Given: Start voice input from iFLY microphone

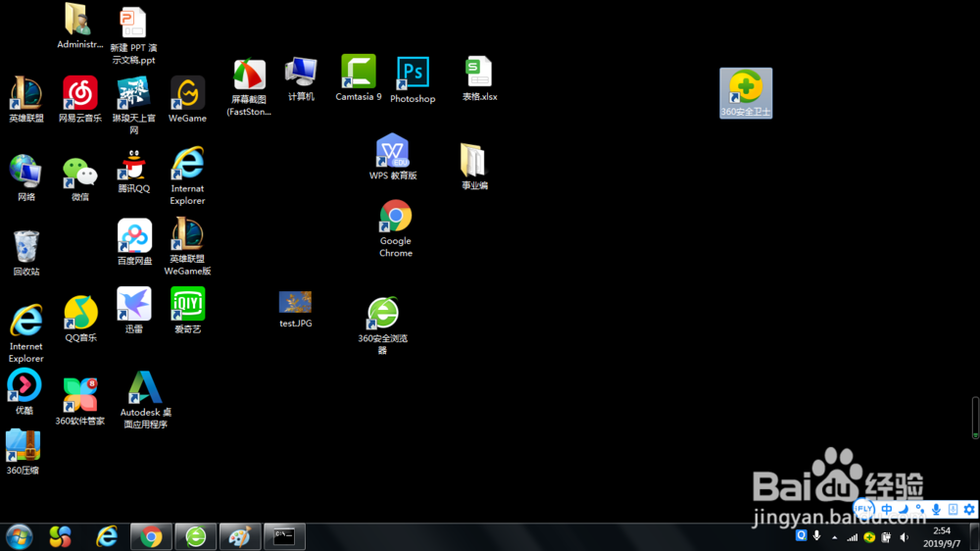Looking at the screenshot, I should coord(936,509).
